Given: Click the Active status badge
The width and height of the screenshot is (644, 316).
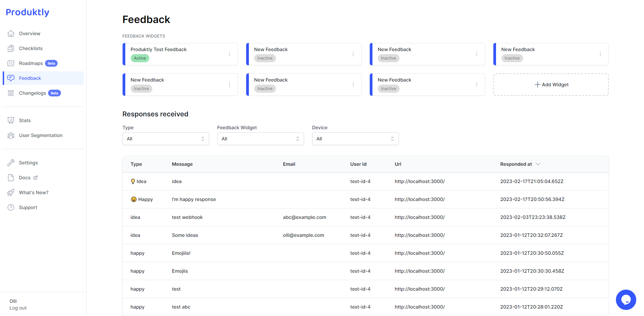Looking at the screenshot, I should pos(140,58).
